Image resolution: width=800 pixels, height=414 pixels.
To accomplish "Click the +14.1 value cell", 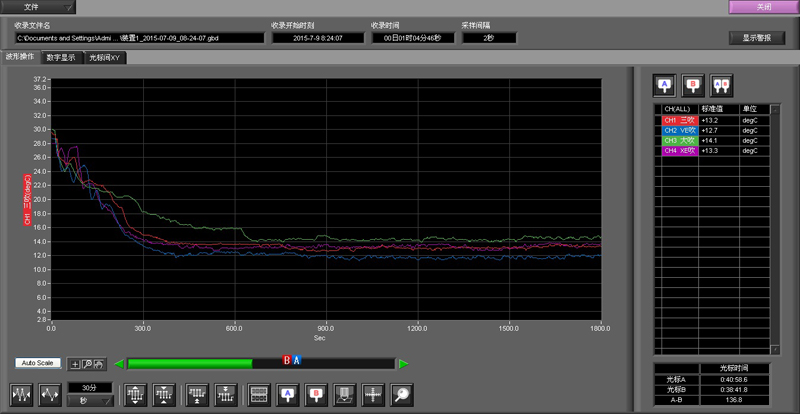I will point(719,140).
